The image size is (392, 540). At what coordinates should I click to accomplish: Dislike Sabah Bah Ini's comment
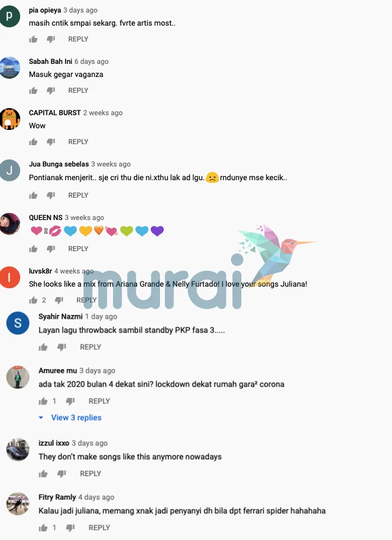tap(51, 91)
